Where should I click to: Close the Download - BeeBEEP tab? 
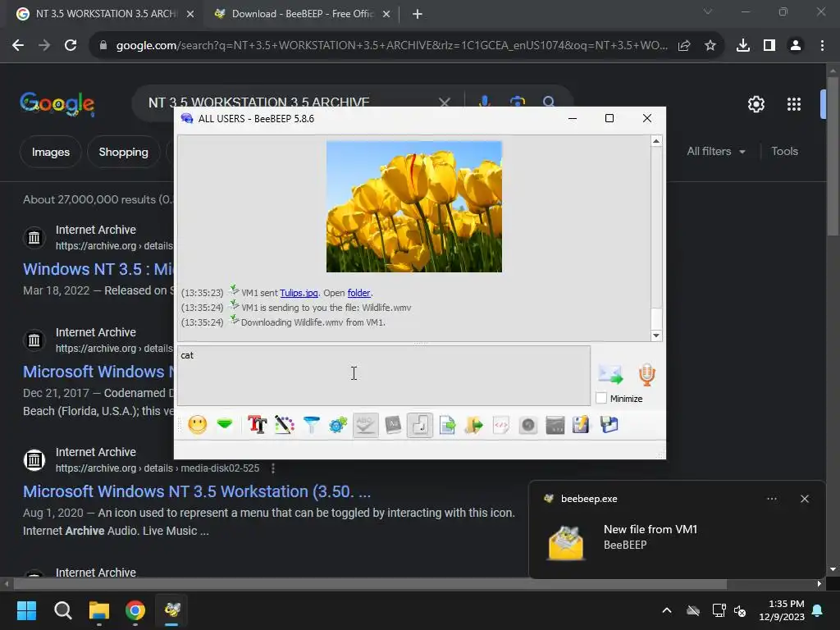(386, 14)
